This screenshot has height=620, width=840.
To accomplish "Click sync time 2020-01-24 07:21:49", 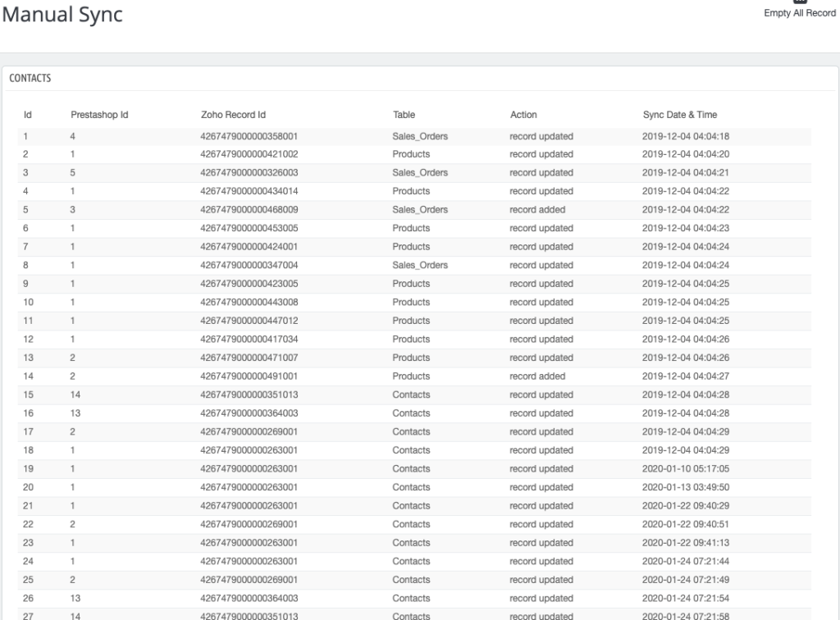I will pos(686,580).
